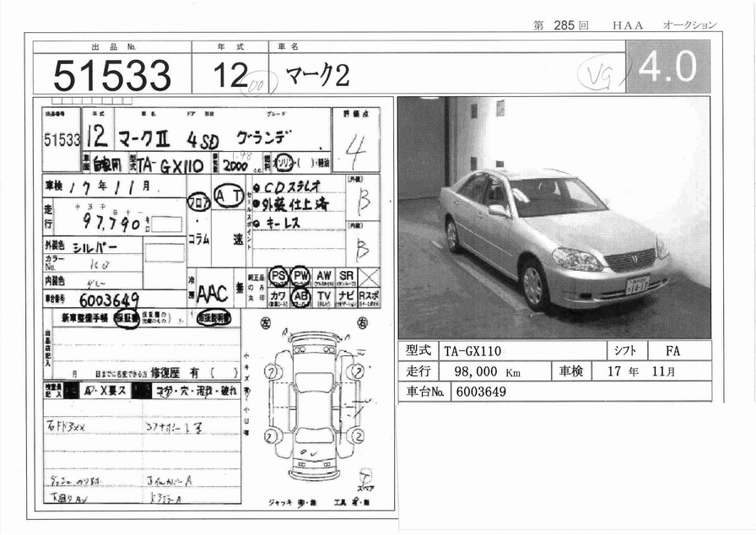Click the circled PS equipment option
Viewport: 756px width, 535px height.
[278, 277]
